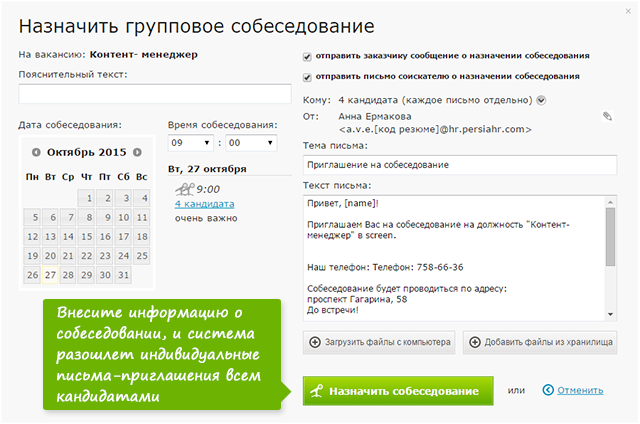This screenshot has width=640, height=424.
Task: Go to next month in calendar
Action: tap(135, 153)
